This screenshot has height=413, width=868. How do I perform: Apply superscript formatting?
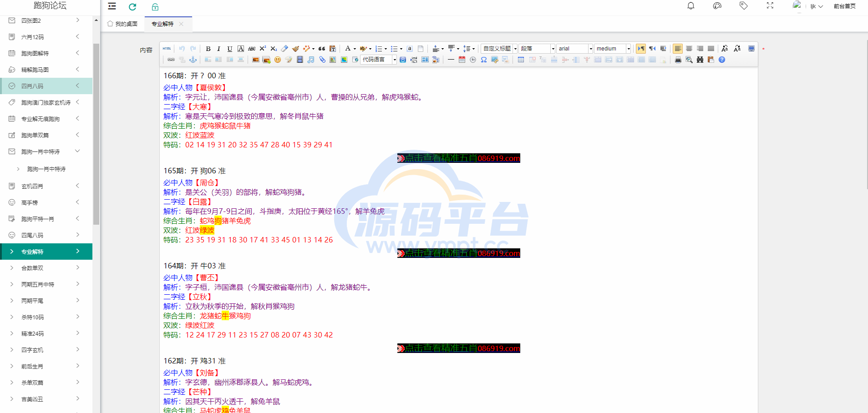(x=263, y=49)
